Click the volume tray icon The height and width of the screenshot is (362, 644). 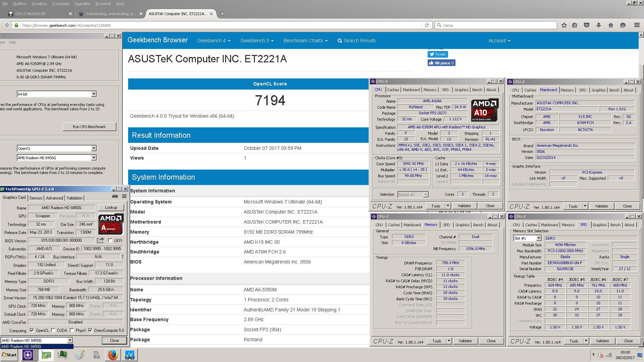601,355
